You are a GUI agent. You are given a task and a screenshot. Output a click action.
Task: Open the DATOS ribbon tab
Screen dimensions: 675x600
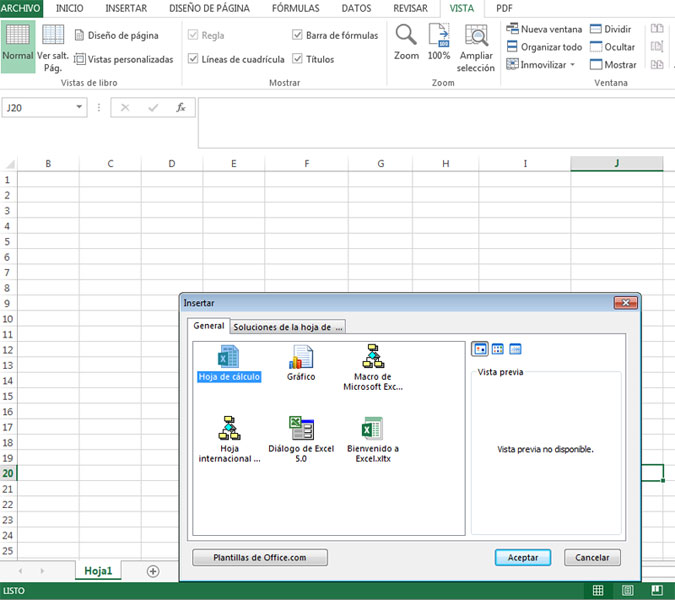[x=356, y=8]
